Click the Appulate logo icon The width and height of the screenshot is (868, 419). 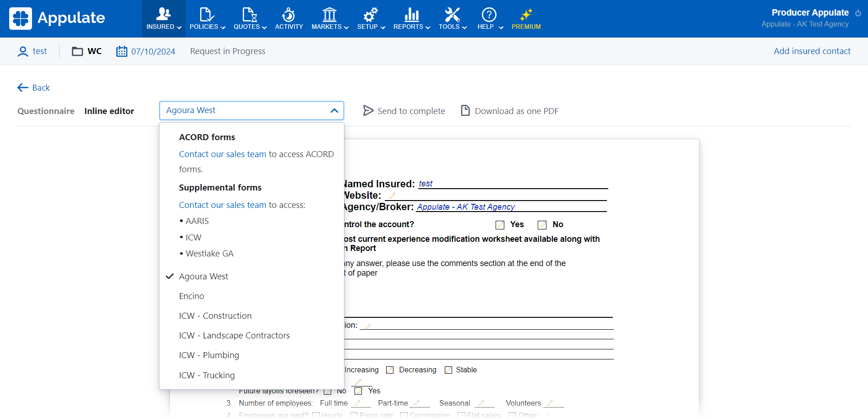coord(21,18)
